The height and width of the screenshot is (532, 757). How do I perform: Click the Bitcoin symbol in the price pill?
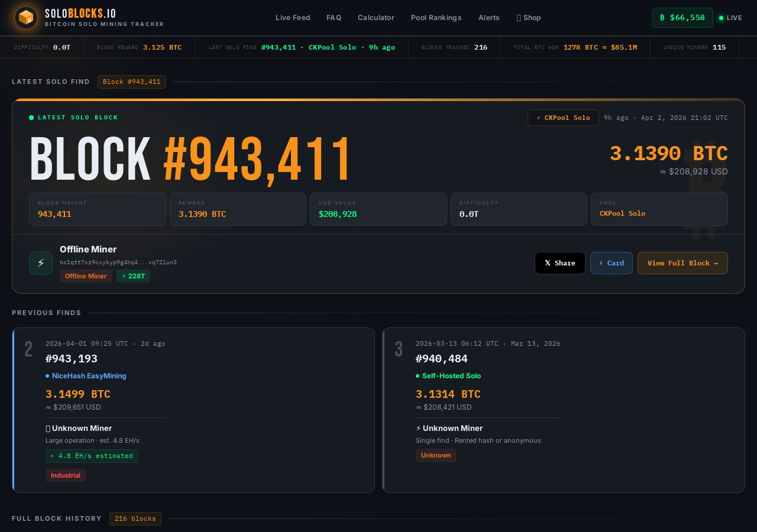pos(662,18)
